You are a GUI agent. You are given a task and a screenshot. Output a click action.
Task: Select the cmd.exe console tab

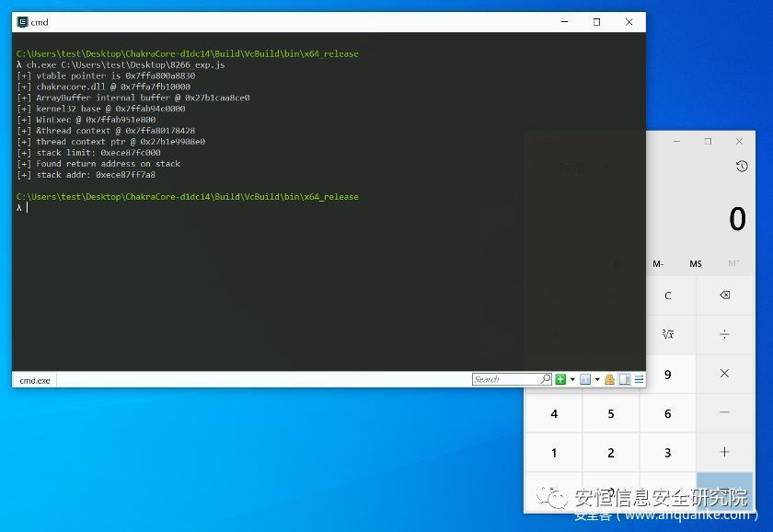[35, 380]
